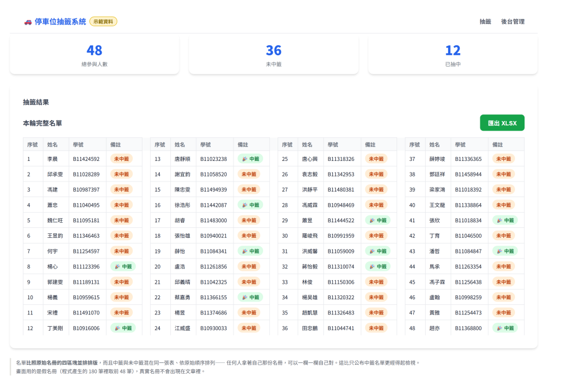Viewport: 572px width, 392px height.
Task: Click the 未中籤 badge for 謝宜鈞
Action: click(249, 174)
